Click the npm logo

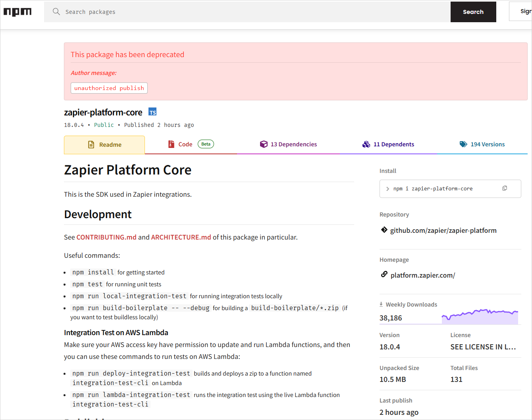click(x=17, y=12)
